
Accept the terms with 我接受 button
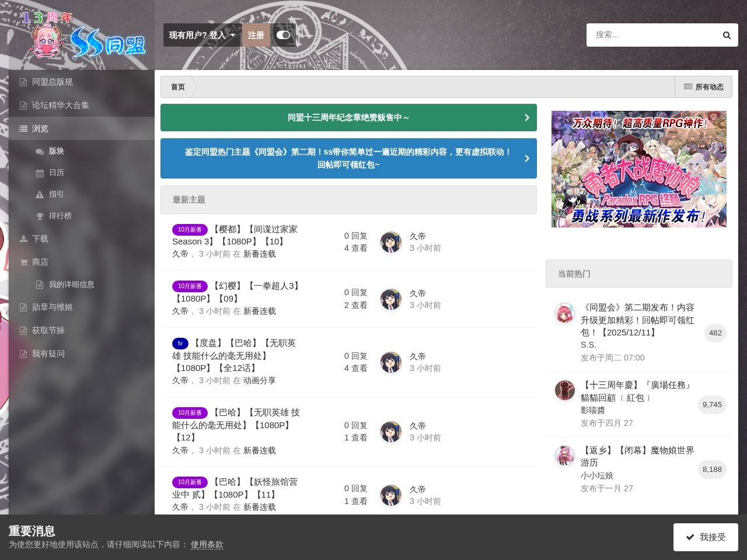point(706,537)
